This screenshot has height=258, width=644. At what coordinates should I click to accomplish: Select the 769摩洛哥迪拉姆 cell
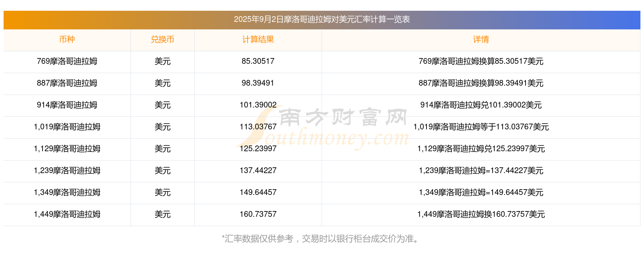point(67,61)
